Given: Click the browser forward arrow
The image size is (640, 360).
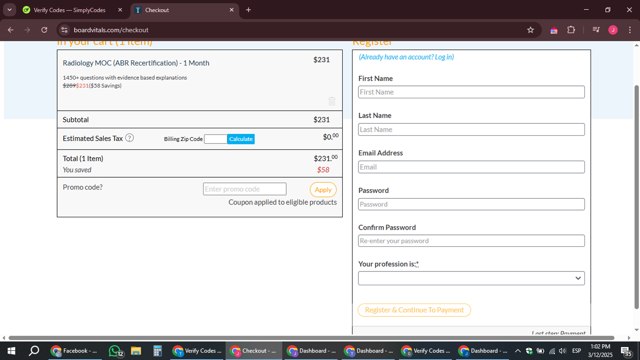Looking at the screenshot, I should click(x=27, y=30).
